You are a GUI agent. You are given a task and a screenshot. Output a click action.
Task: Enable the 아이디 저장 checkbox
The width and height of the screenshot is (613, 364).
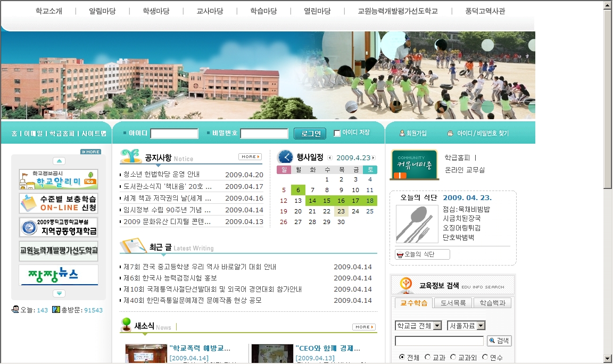[x=337, y=133]
